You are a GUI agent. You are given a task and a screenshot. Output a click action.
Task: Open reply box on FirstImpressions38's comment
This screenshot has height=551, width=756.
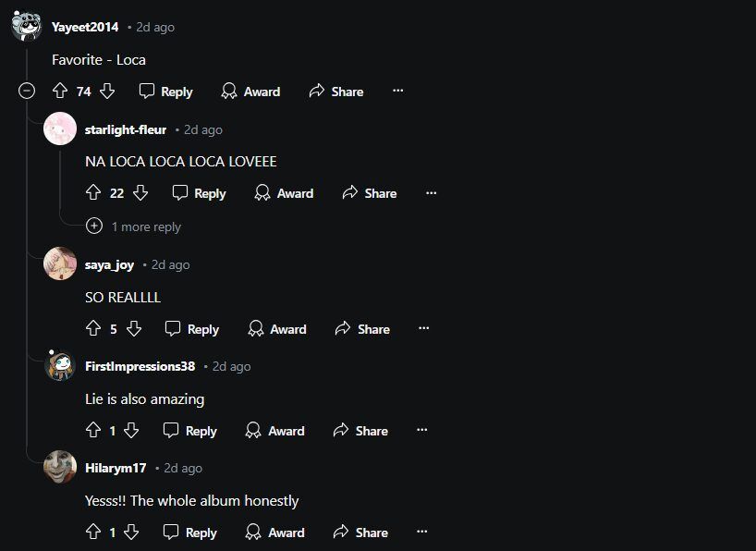coord(191,431)
